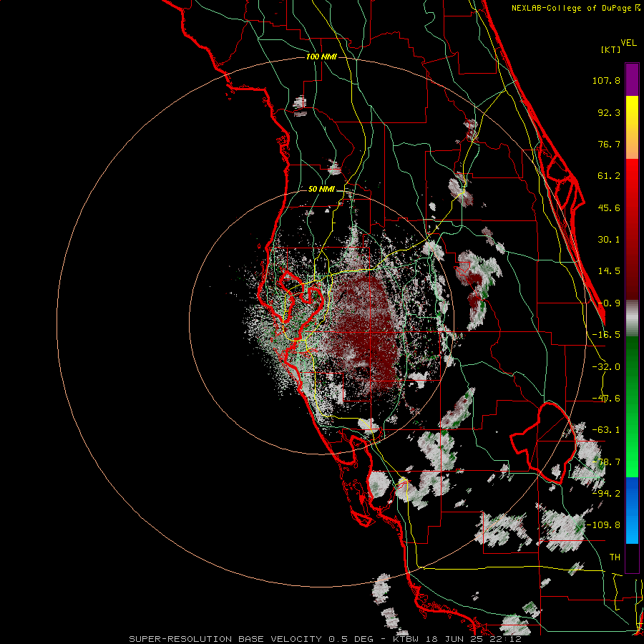The image size is (644, 644).
Task: Select the -47.6 velocity scale value
Action: 606,399
